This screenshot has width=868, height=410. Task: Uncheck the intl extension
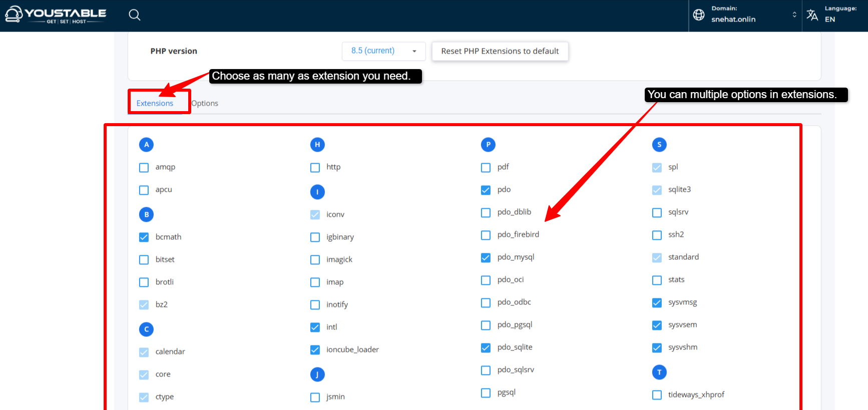(315, 327)
